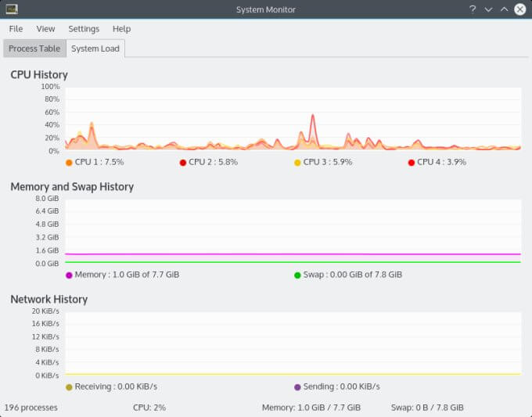532x417 pixels.
Task: Open the Help menu
Action: (x=121, y=29)
